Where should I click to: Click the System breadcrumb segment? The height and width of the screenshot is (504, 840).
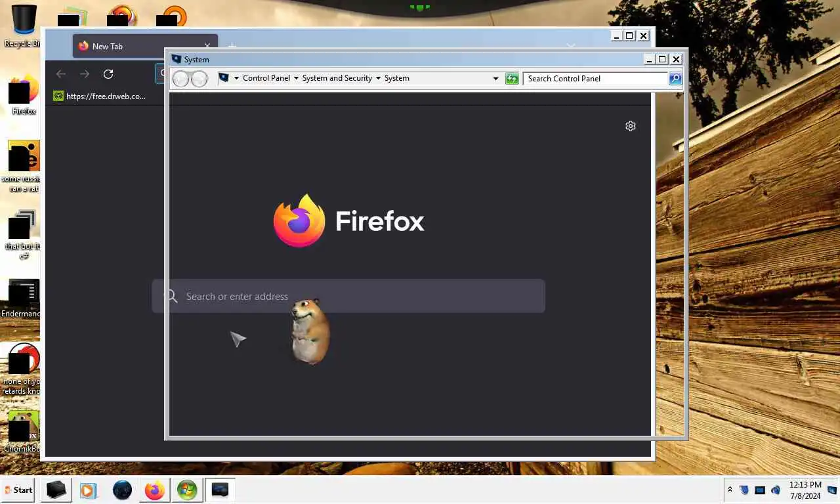pyautogui.click(x=397, y=78)
